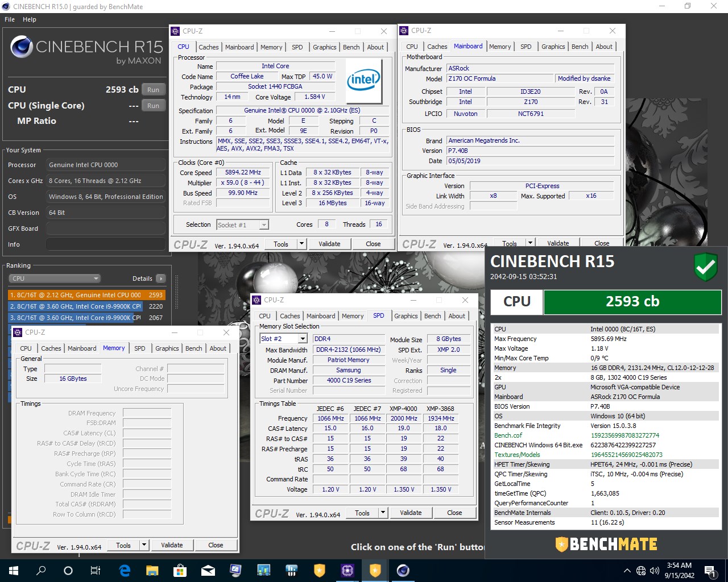
Task: Open Task View from the taskbar
Action: pyautogui.click(x=96, y=570)
